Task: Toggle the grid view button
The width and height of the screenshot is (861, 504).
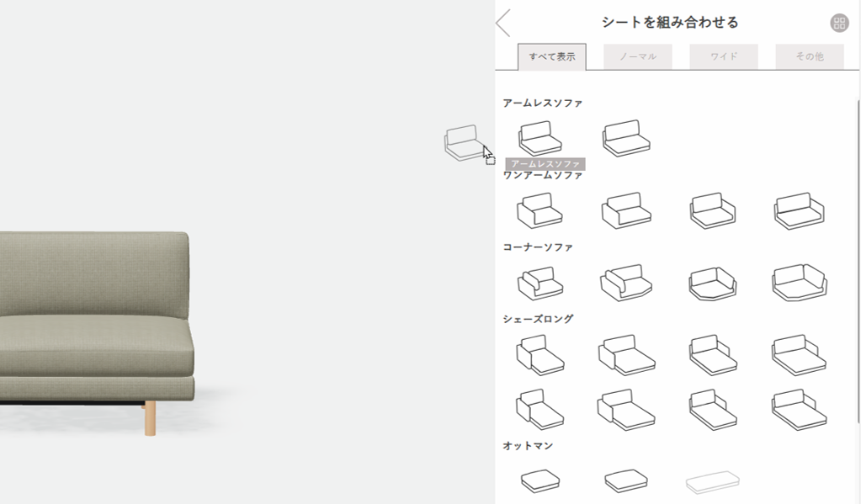Action: pyautogui.click(x=839, y=23)
